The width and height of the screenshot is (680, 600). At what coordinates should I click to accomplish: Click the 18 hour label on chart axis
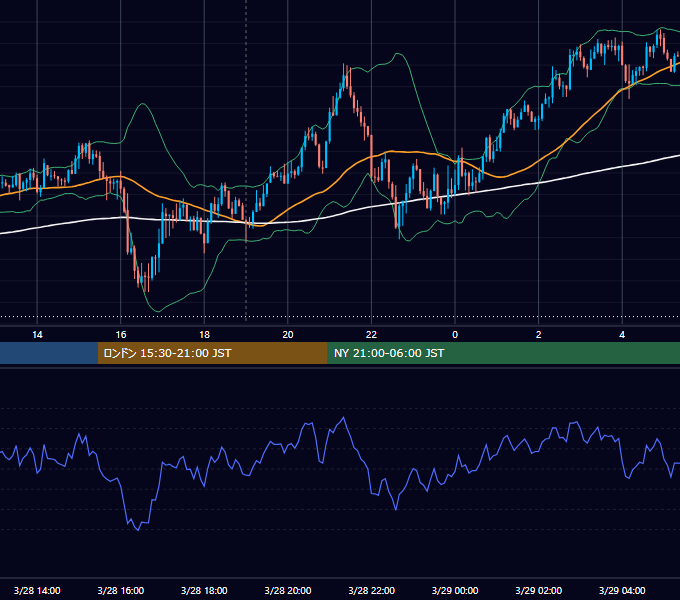[204, 335]
